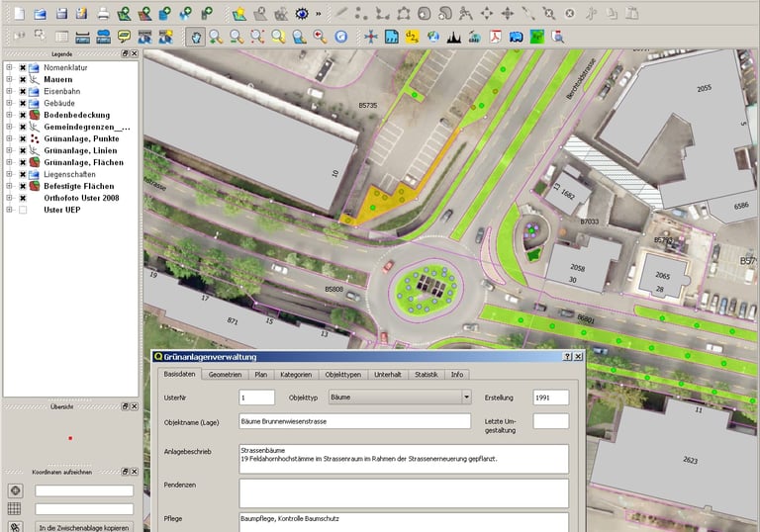Hide the Orthofoto Uster 2008 layer
This screenshot has height=532, width=760.
coord(23,198)
